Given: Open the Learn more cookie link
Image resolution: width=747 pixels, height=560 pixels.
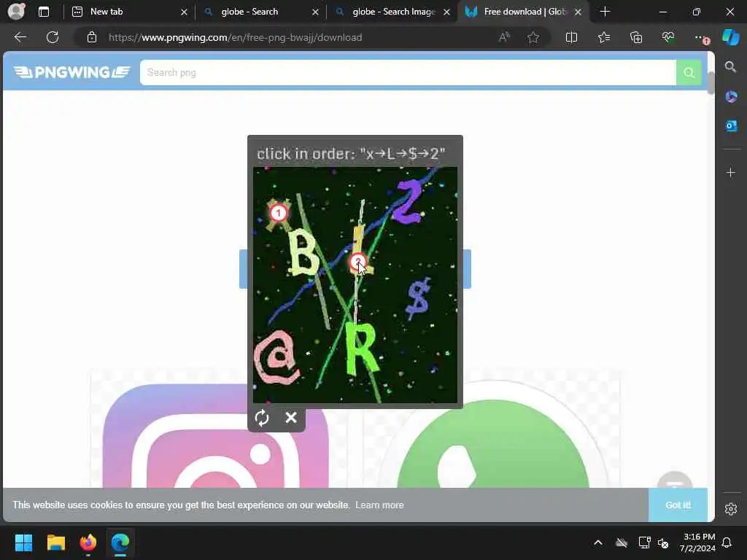Looking at the screenshot, I should tap(379, 505).
